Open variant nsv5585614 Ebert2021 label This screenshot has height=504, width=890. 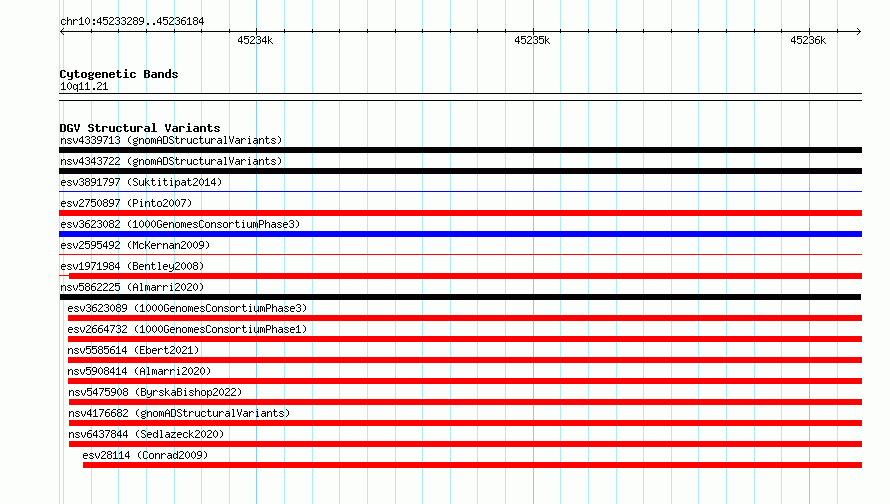tap(133, 350)
